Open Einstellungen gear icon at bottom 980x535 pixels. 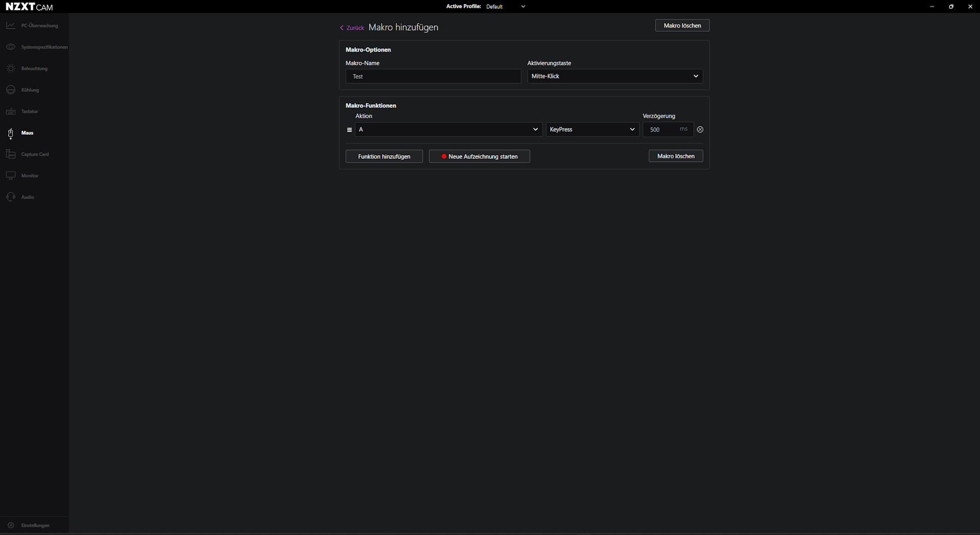tap(11, 525)
